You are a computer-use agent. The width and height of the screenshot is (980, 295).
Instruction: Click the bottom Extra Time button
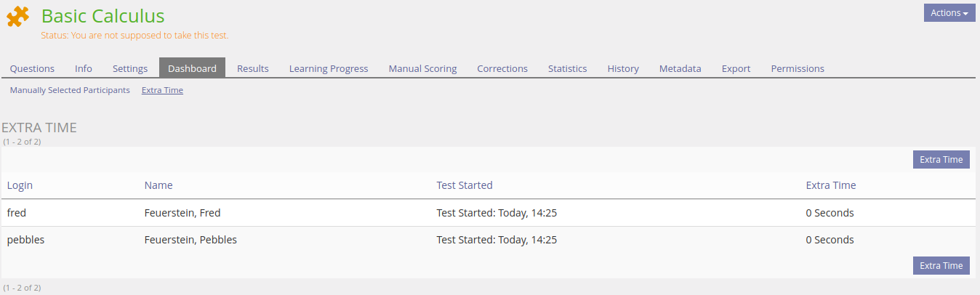941,266
